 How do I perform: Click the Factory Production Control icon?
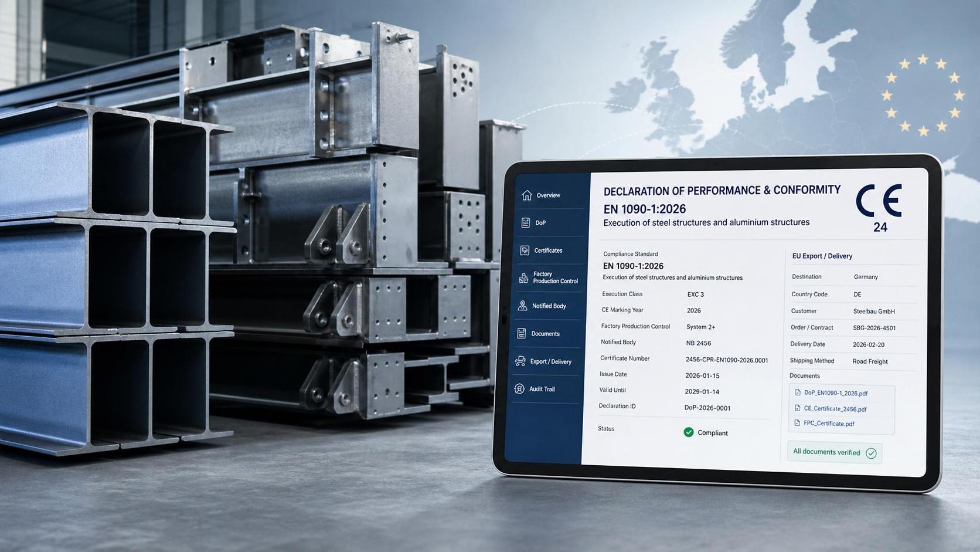(523, 278)
